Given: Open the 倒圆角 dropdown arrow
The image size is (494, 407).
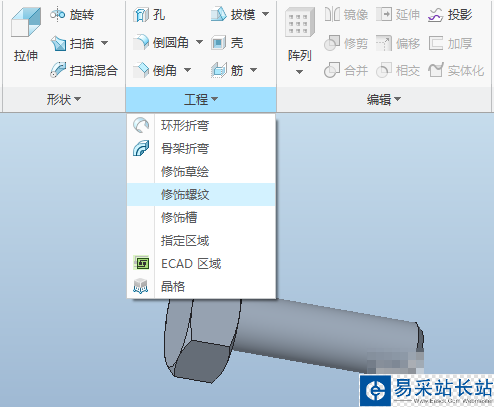Looking at the screenshot, I should tap(199, 42).
